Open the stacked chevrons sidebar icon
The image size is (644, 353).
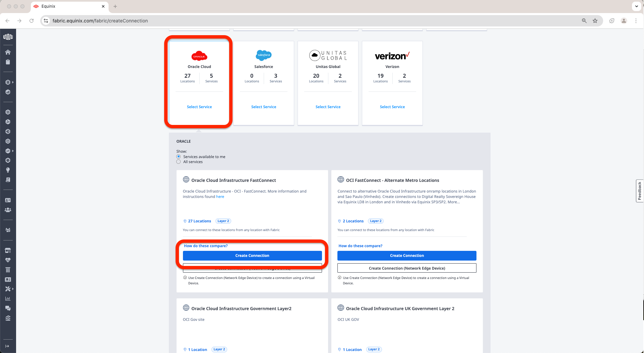tap(8, 318)
